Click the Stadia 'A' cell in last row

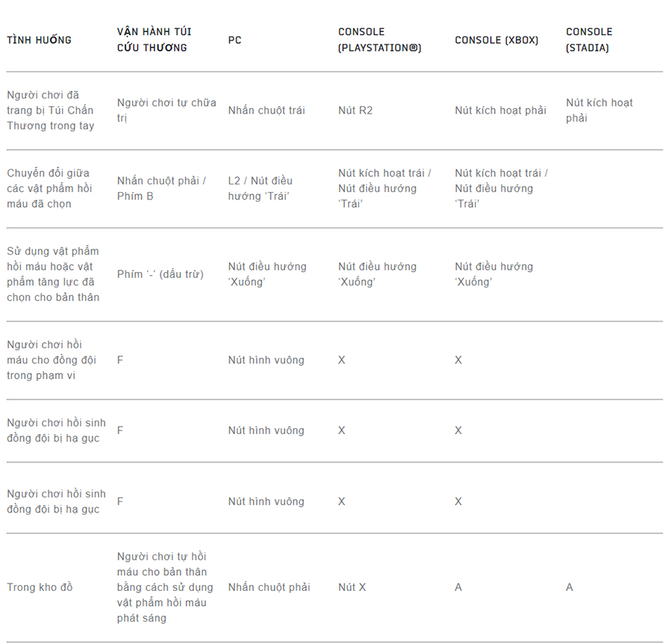(x=570, y=587)
